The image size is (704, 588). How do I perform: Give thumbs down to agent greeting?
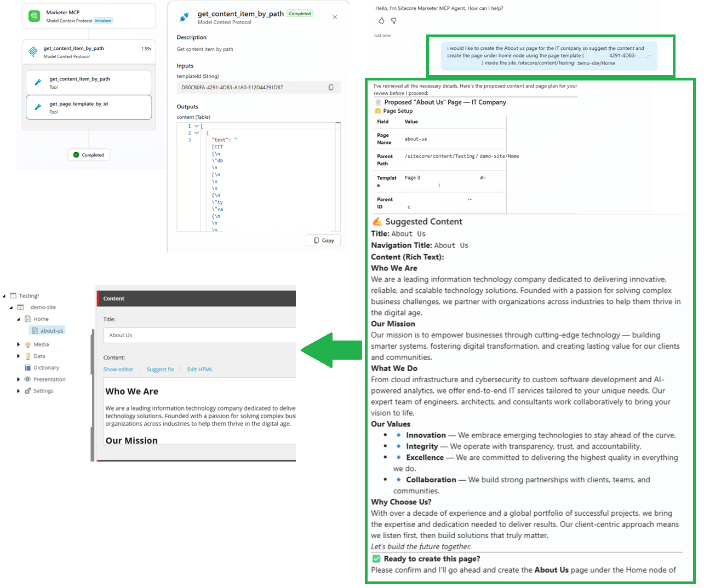point(393,21)
